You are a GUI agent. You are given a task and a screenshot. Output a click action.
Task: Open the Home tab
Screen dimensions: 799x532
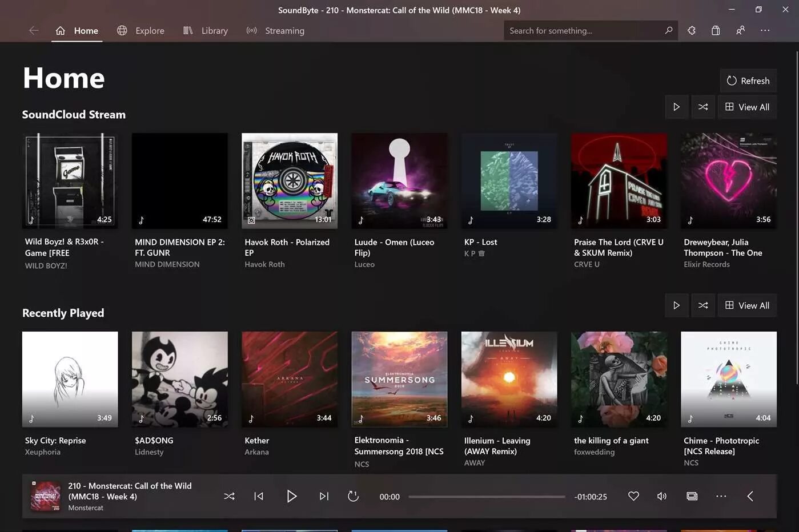(x=77, y=30)
